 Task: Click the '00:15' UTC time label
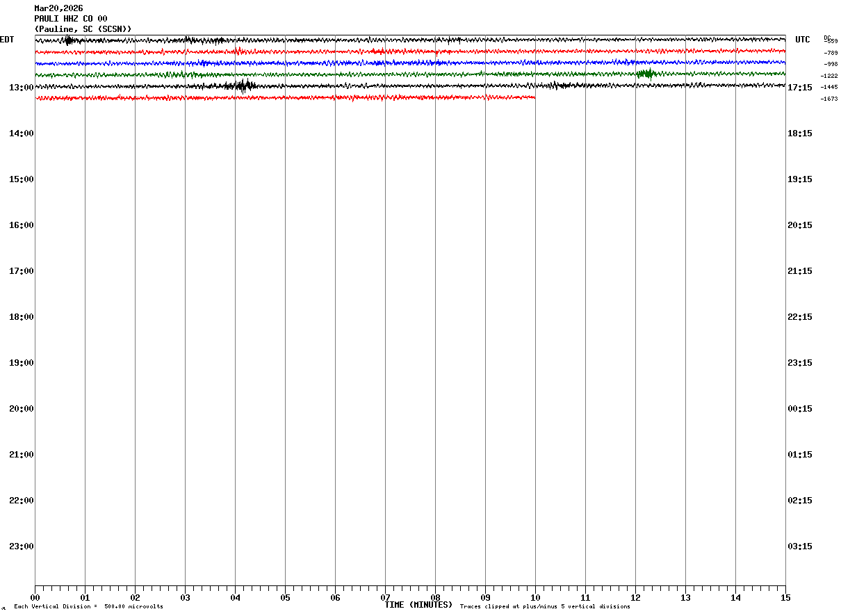coord(800,409)
